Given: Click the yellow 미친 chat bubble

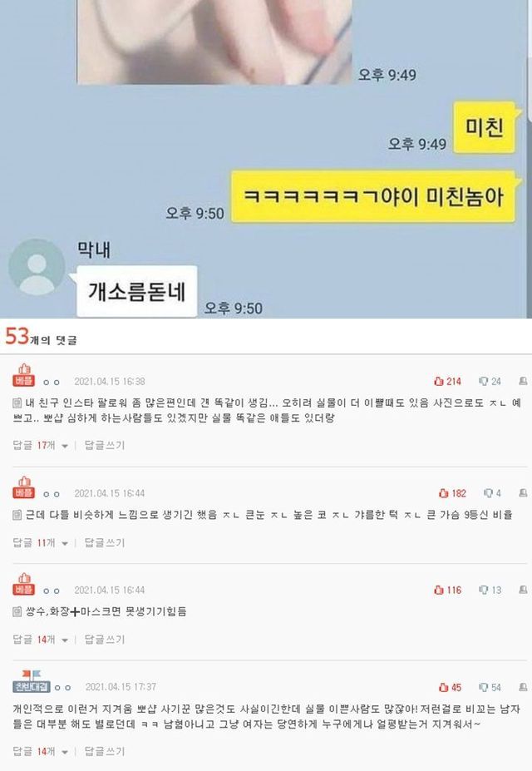Looking at the screenshot, I should pyautogui.click(x=484, y=128).
